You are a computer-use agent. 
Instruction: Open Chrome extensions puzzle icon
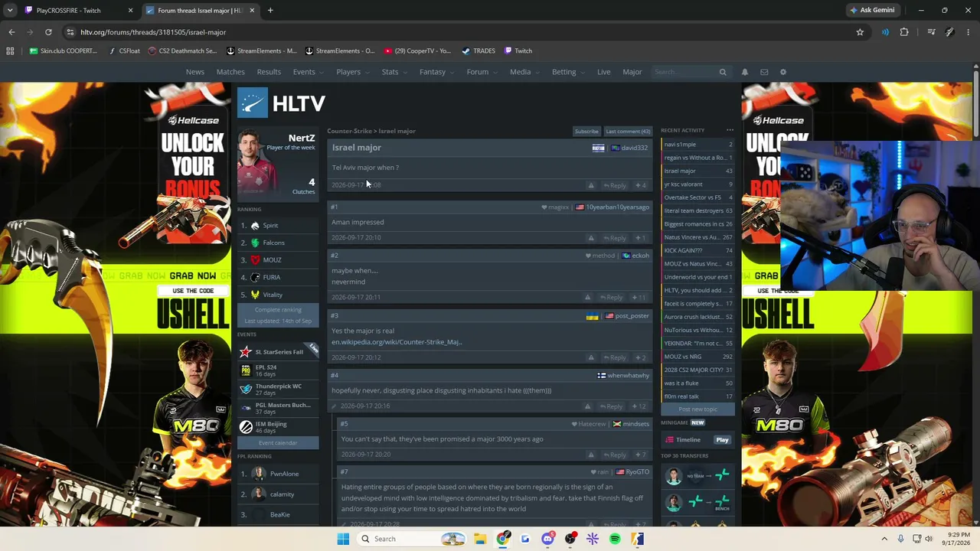[904, 32]
